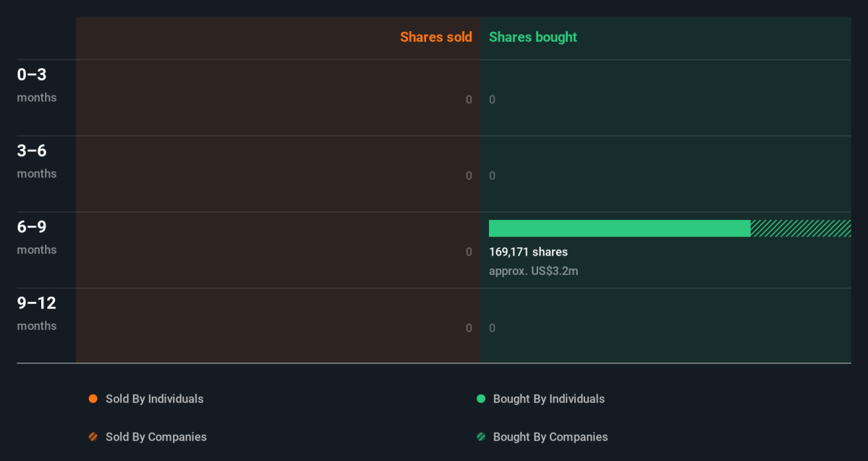868x461 pixels.
Task: Select the 9–12 months row label
Action: [37, 313]
